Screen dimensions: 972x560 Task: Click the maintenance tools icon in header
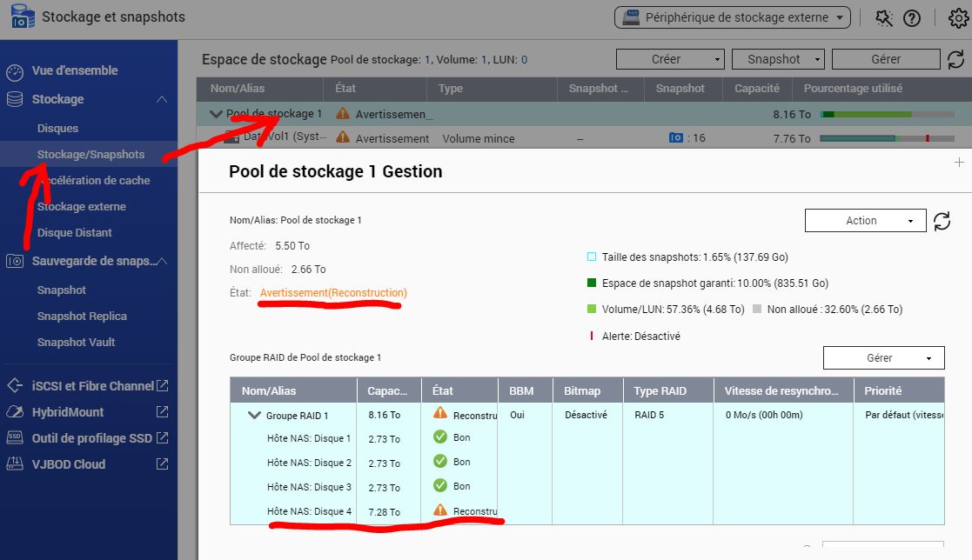coord(884,17)
